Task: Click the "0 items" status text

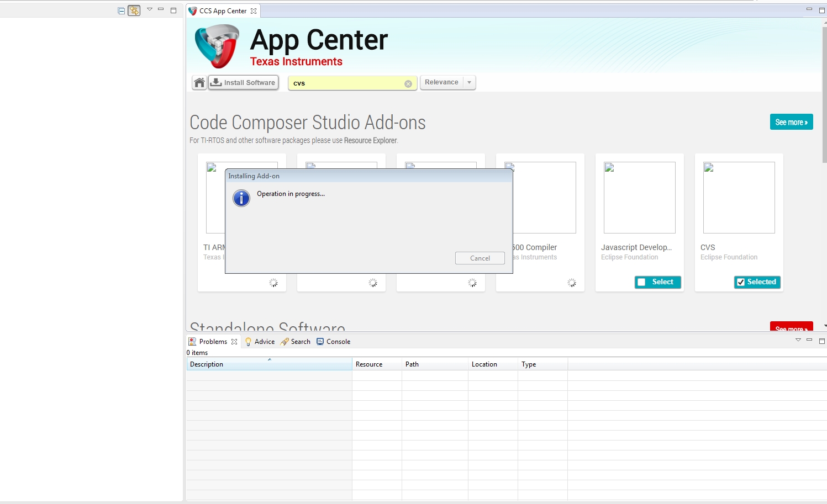Action: 197,353
